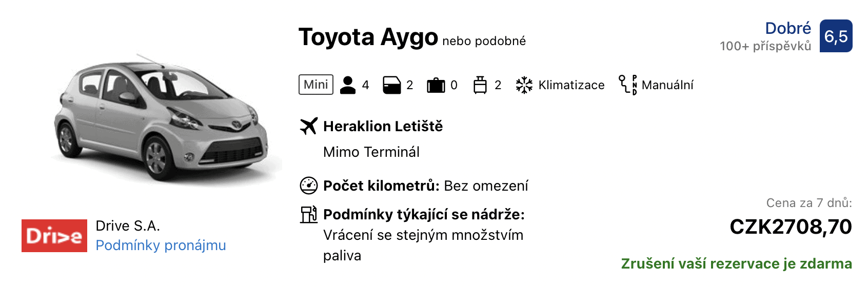
Task: Click the free cancellation notice text
Action: point(736,264)
